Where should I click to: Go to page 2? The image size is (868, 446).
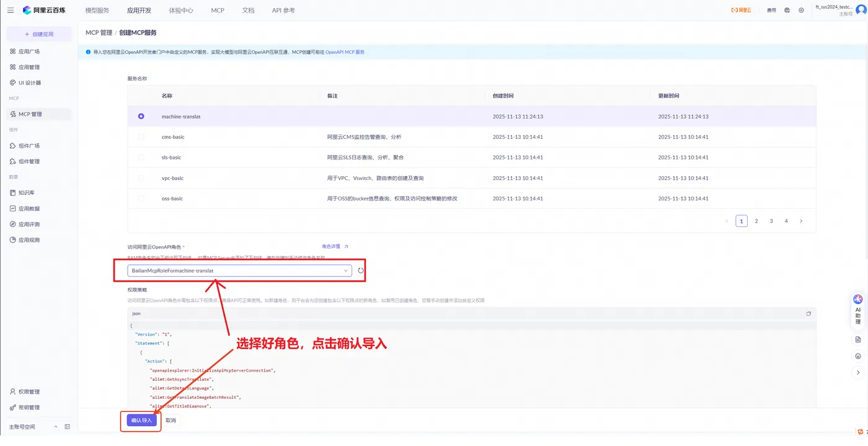(756, 221)
